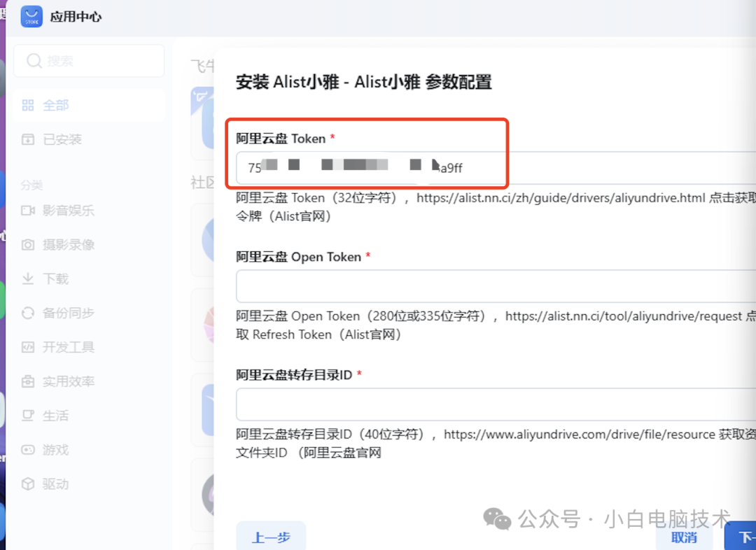
Task: Click the App Store logo icon
Action: click(x=31, y=16)
